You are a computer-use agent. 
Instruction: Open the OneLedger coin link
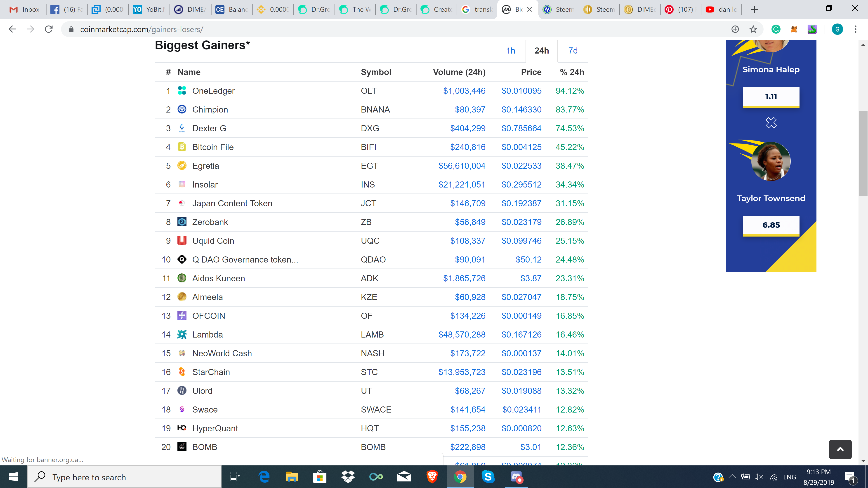(213, 91)
